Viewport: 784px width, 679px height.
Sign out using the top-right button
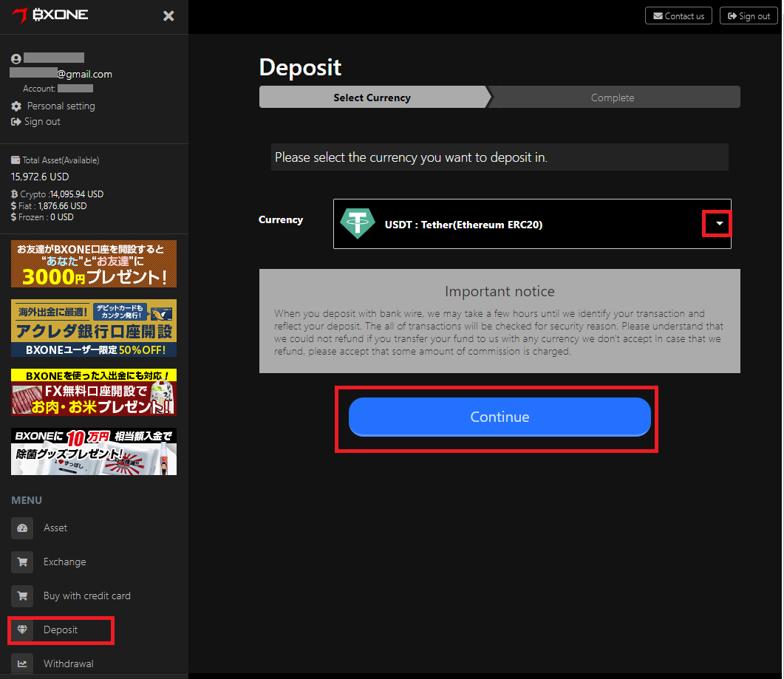[x=749, y=15]
